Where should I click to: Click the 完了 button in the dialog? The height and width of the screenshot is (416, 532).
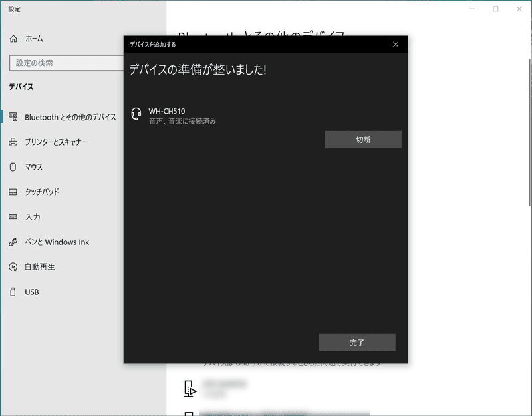[356, 342]
